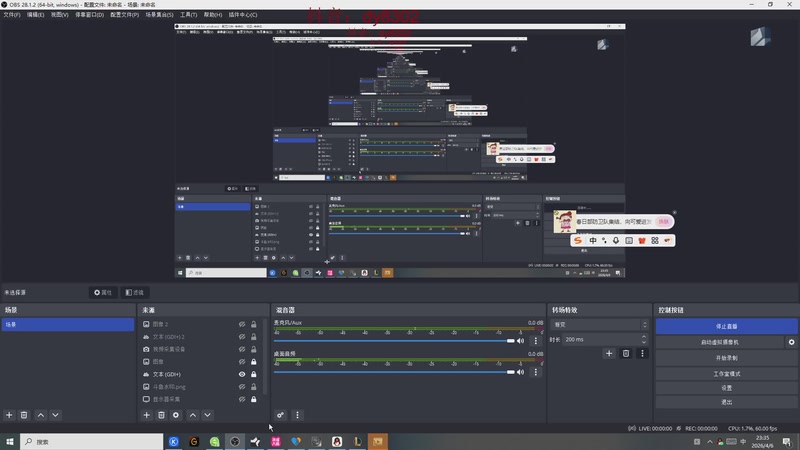Open 帮助(H) menu
This screenshot has height=450, width=800.
pyautogui.click(x=213, y=15)
